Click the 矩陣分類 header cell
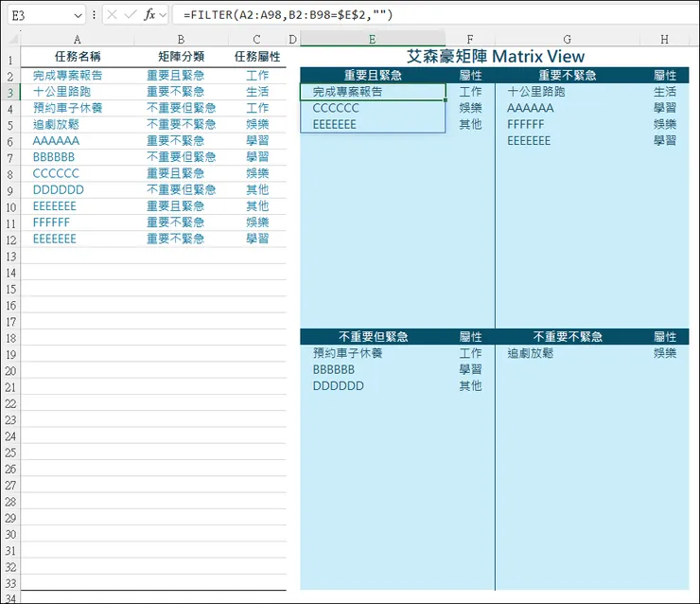 tap(181, 56)
